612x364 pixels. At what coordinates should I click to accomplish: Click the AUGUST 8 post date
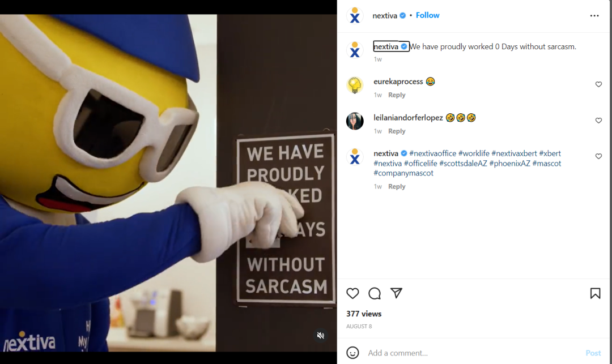(x=359, y=327)
